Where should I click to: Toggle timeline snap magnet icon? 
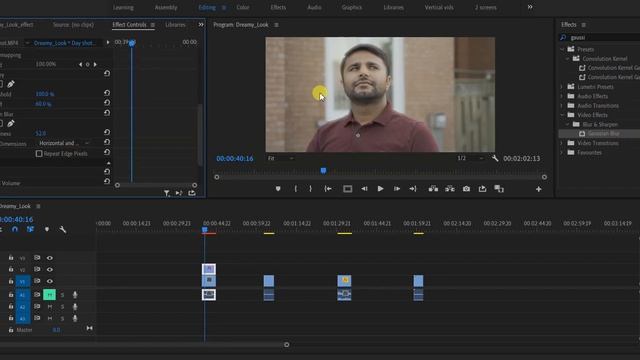coord(15,229)
